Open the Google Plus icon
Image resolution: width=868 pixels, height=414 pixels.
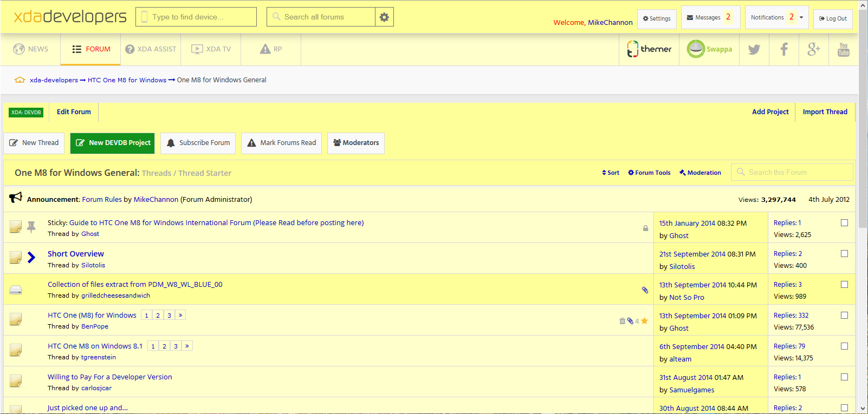point(814,49)
